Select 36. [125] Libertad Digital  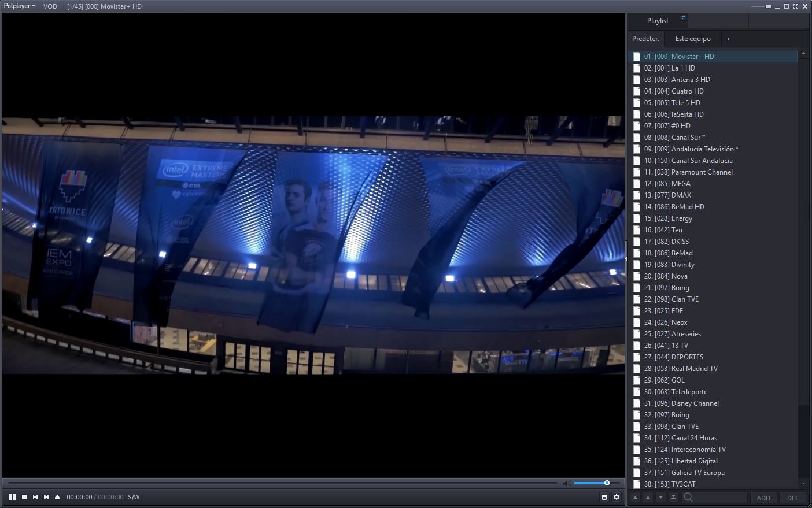pos(713,461)
